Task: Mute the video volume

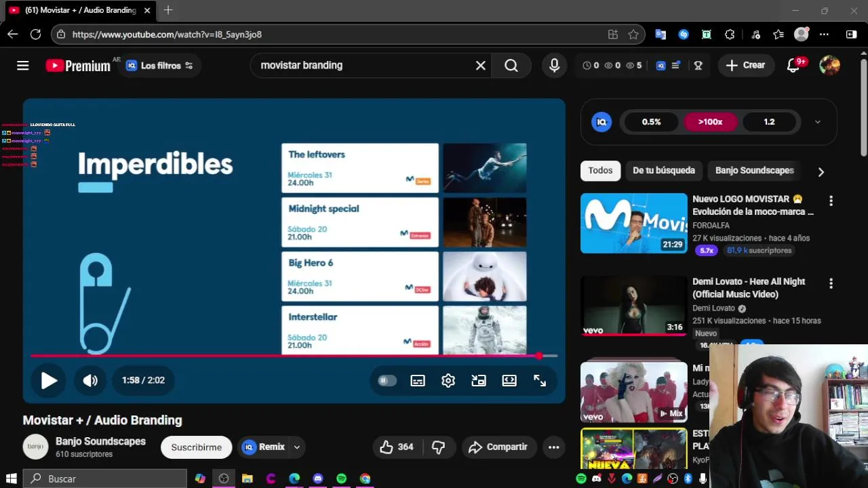Action: pyautogui.click(x=90, y=381)
